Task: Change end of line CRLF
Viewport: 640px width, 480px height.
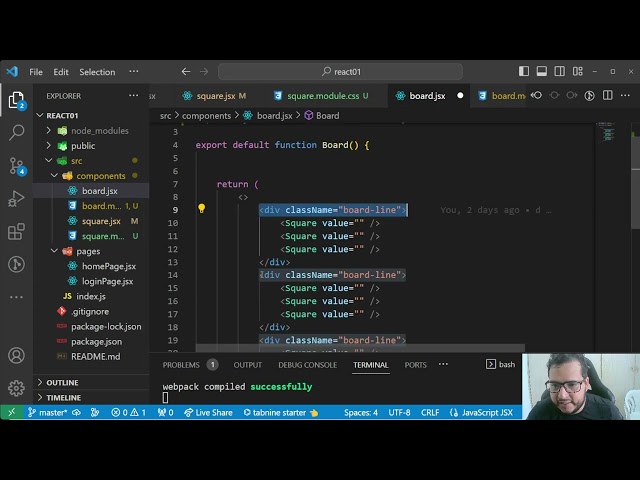Action: pos(430,412)
